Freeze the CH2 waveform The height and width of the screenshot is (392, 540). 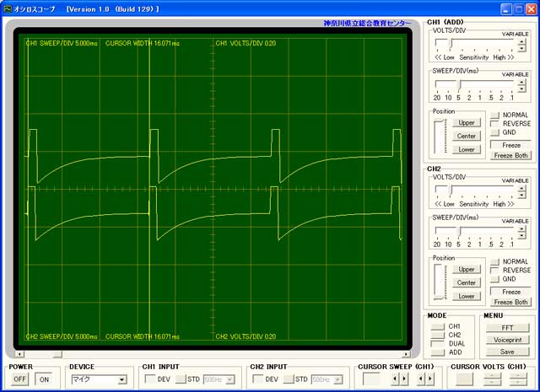point(511,292)
